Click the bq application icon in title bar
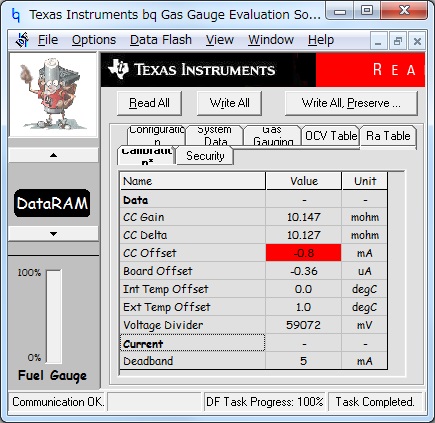Screen dimensions: 435x423 [15, 15]
